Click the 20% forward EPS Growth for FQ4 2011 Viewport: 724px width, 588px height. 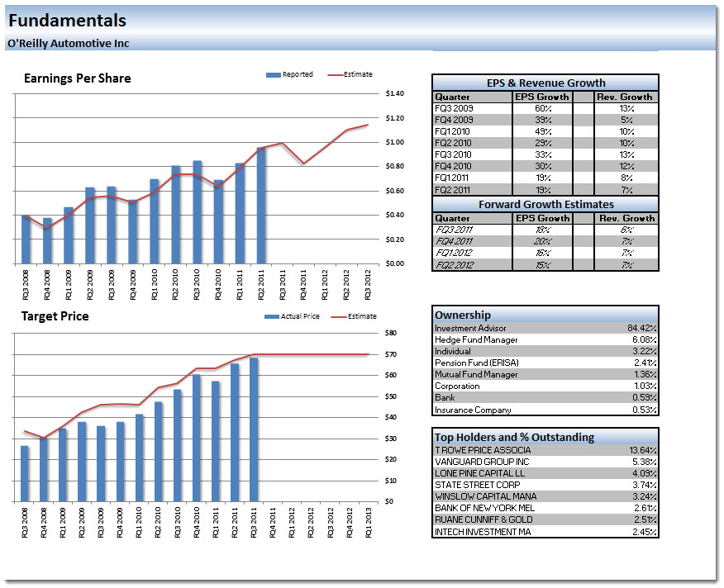(x=543, y=241)
